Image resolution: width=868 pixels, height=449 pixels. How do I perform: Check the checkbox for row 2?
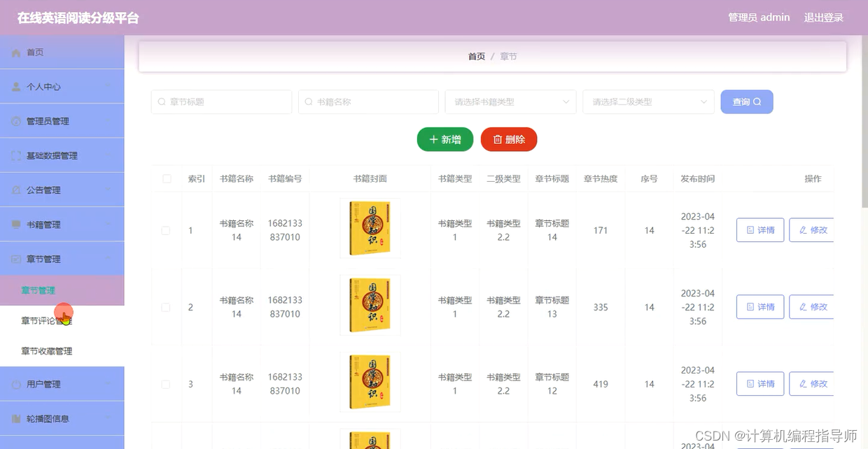coord(166,307)
